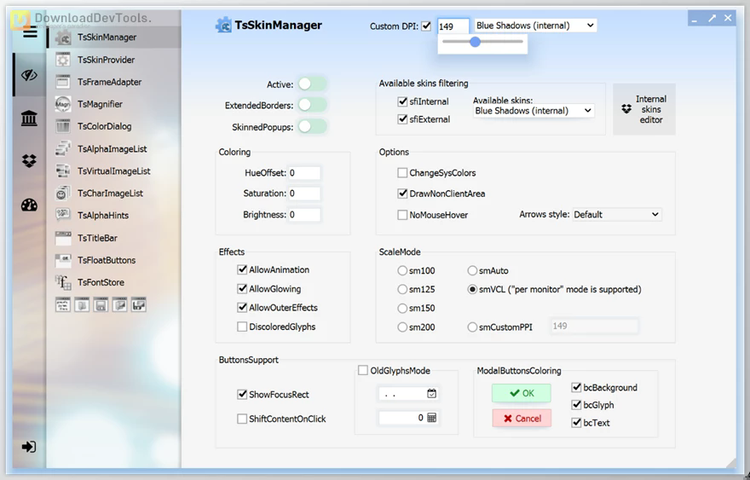Toggle the SkinnedPopups switch
This screenshot has width=750, height=480.
312,127
